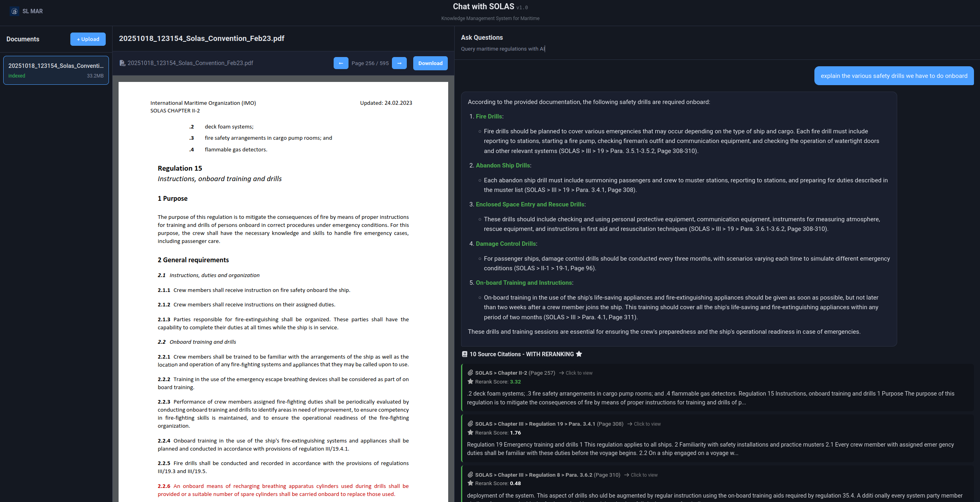The image size is (980, 502).
Task: Click the rerank score star on the Regulation 19 citation
Action: tap(469, 433)
